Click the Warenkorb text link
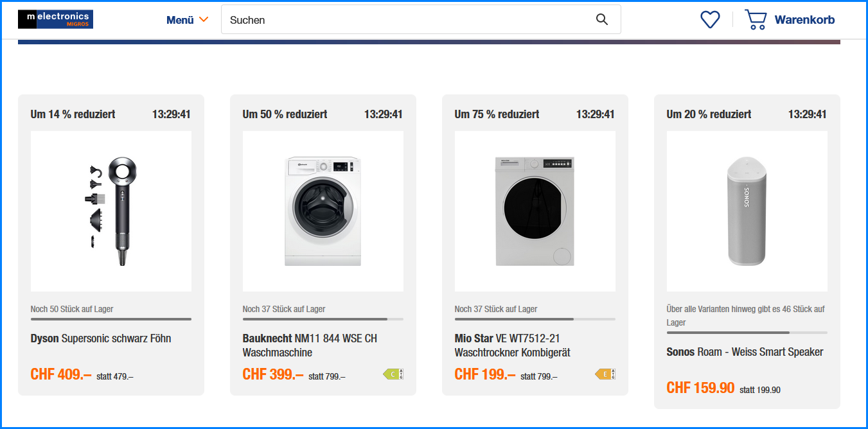 point(804,20)
